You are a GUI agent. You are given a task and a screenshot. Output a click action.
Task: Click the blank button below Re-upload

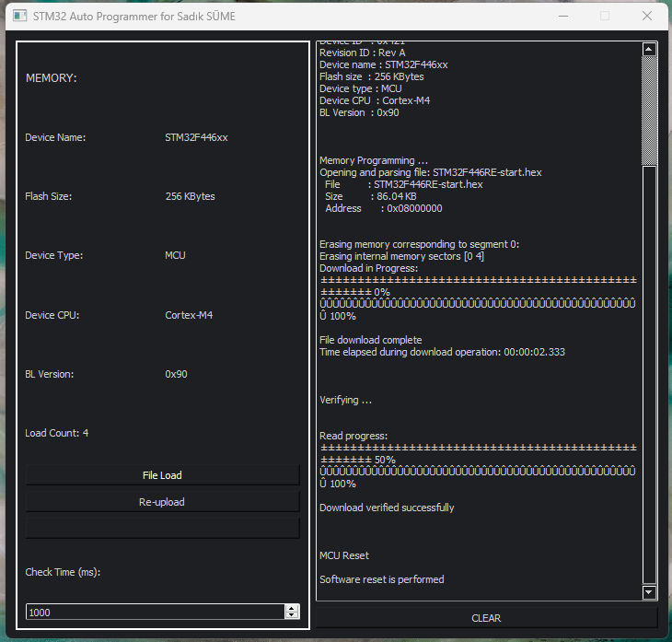(162, 528)
